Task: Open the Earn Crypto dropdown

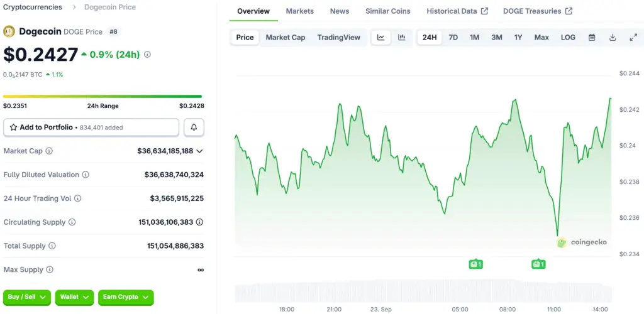Action: click(x=126, y=297)
